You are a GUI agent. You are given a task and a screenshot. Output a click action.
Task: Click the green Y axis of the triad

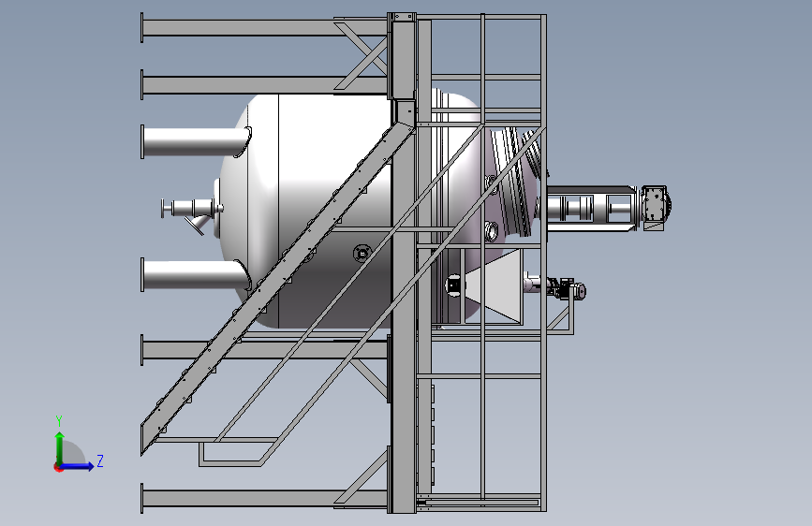click(x=60, y=447)
